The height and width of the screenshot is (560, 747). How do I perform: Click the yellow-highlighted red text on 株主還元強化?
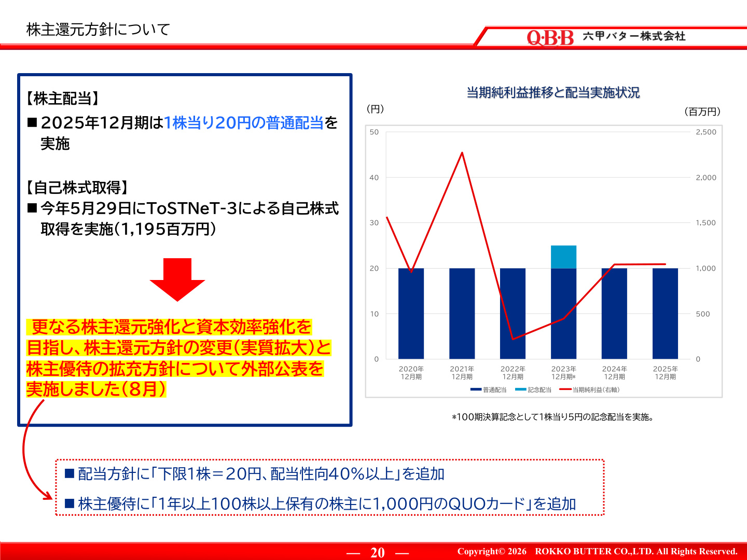pos(178,358)
